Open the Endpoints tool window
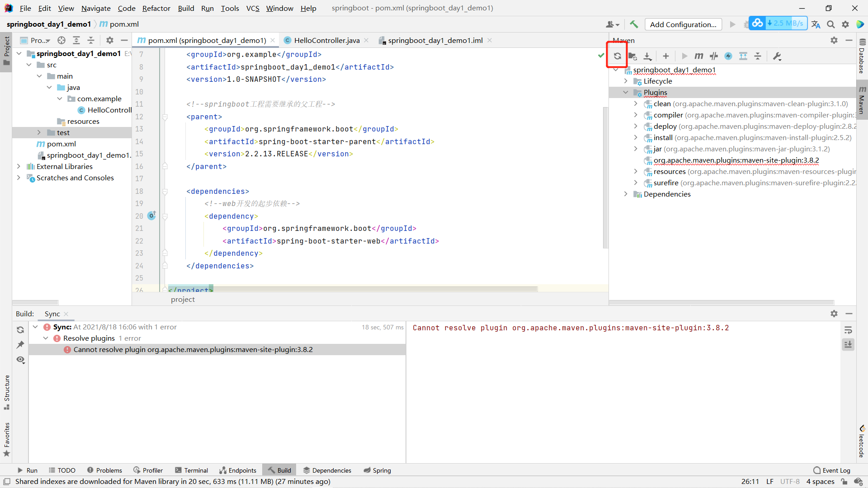The width and height of the screenshot is (868, 488). (238, 470)
